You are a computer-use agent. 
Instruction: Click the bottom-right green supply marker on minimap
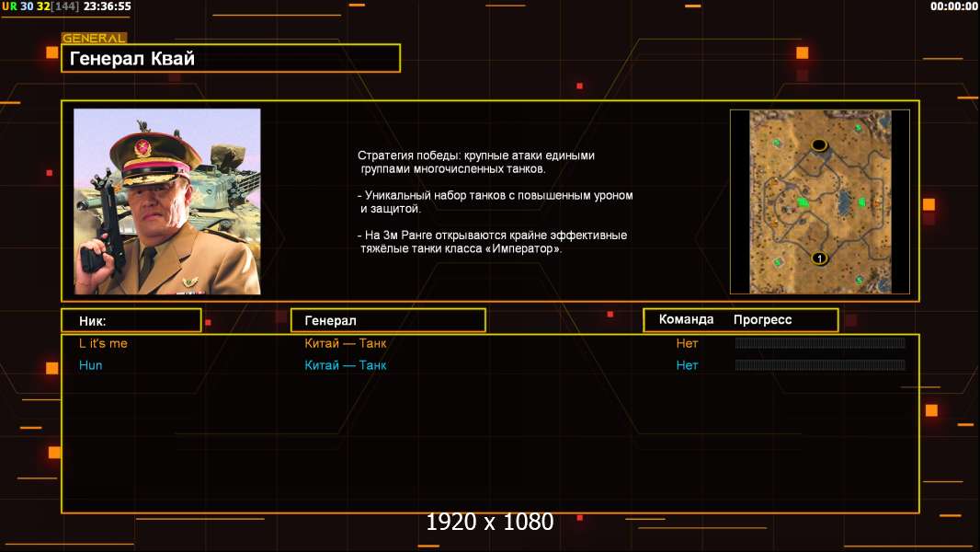click(860, 280)
